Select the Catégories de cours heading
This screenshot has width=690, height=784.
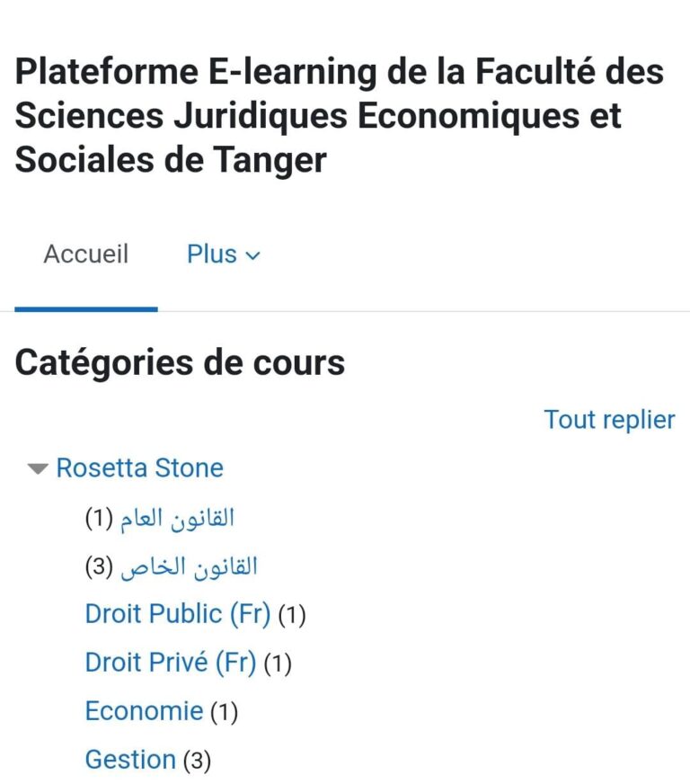[180, 362]
